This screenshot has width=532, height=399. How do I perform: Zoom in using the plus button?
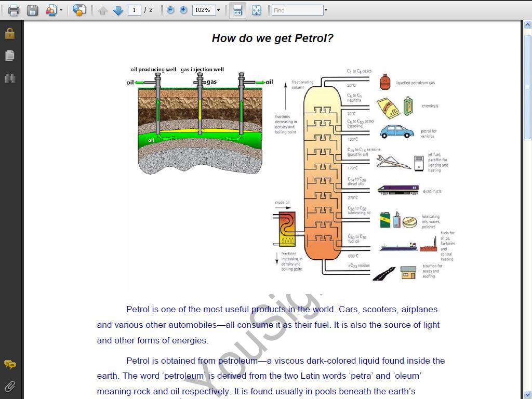[182, 10]
